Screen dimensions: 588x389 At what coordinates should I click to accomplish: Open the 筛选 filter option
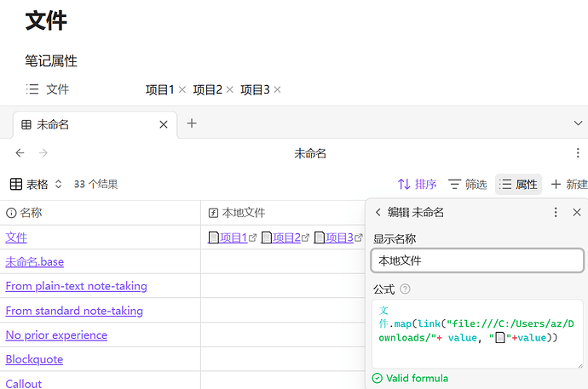[x=468, y=184]
